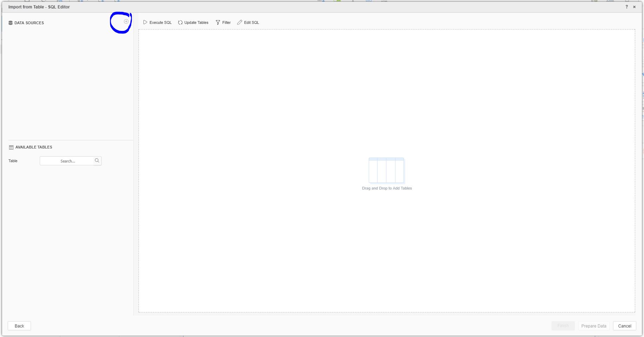644x337 pixels.
Task: Select Edit SQL from the toolbar
Action: point(251,22)
